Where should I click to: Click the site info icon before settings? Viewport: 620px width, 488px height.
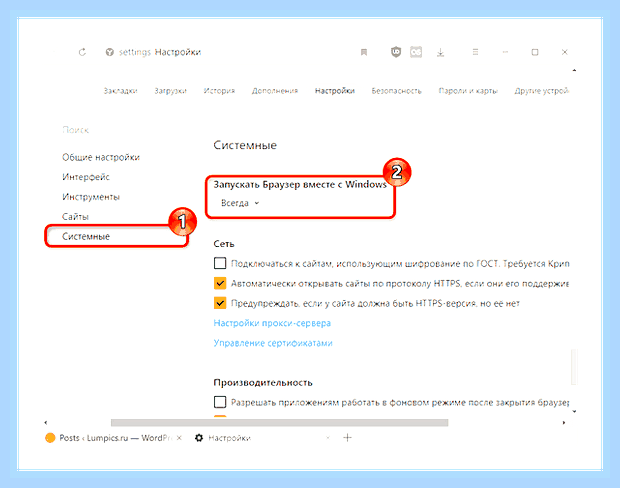tap(110, 52)
